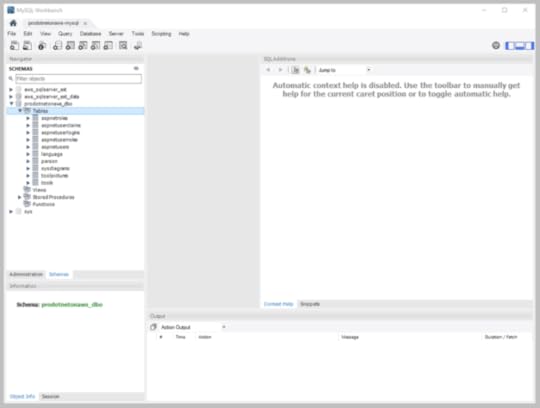Open the File menu
The width and height of the screenshot is (540, 408).
[12, 34]
